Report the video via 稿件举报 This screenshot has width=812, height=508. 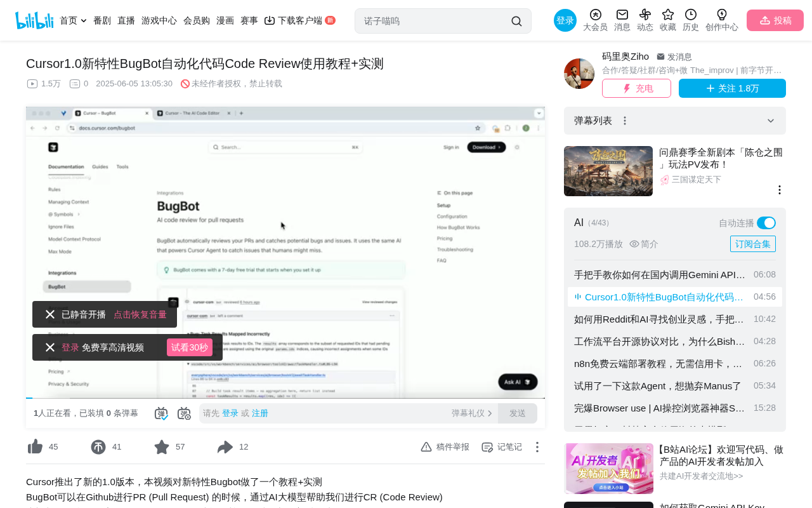pos(445,447)
